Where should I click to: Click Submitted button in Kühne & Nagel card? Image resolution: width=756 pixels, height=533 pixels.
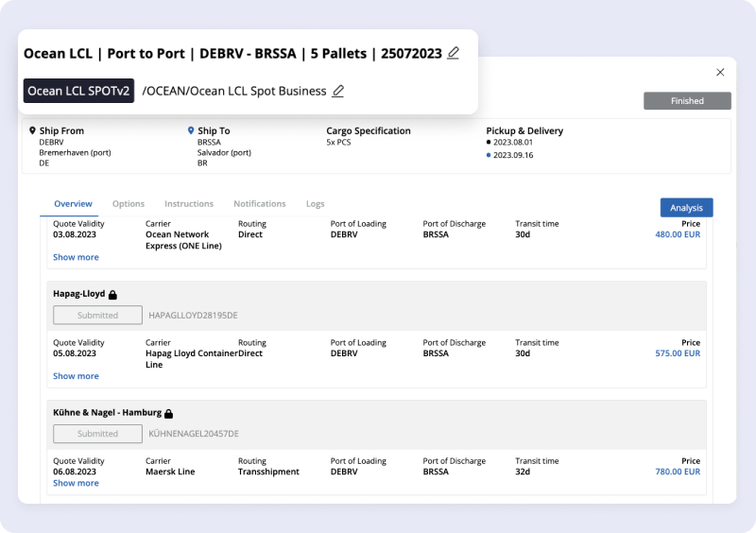98,434
